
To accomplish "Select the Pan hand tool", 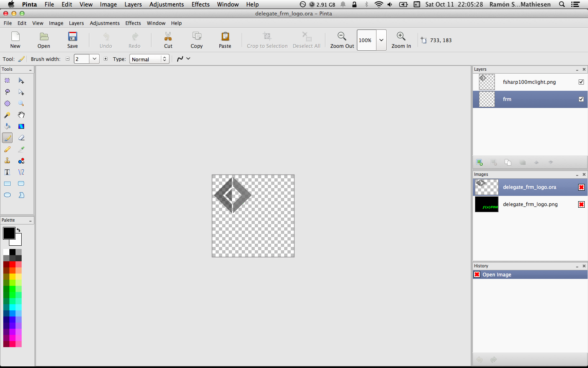I will pos(21,115).
